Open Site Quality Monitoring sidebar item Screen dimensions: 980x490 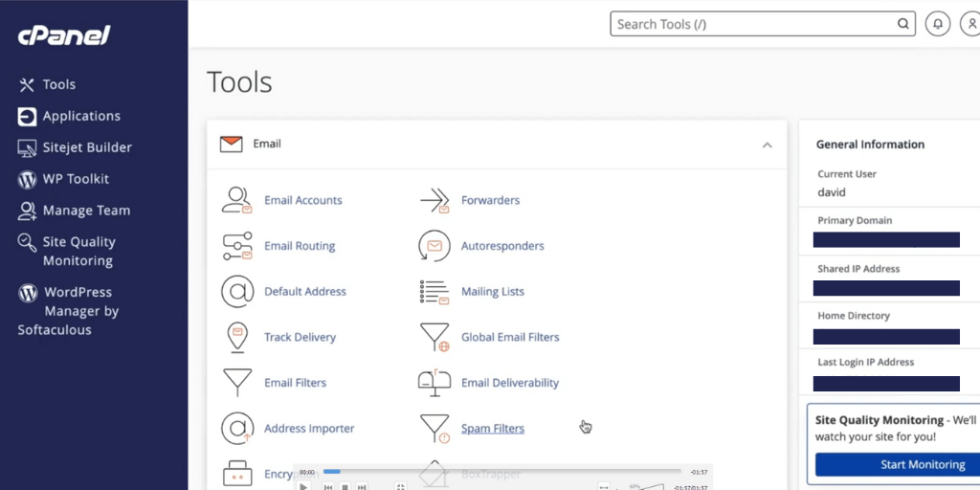(78, 252)
